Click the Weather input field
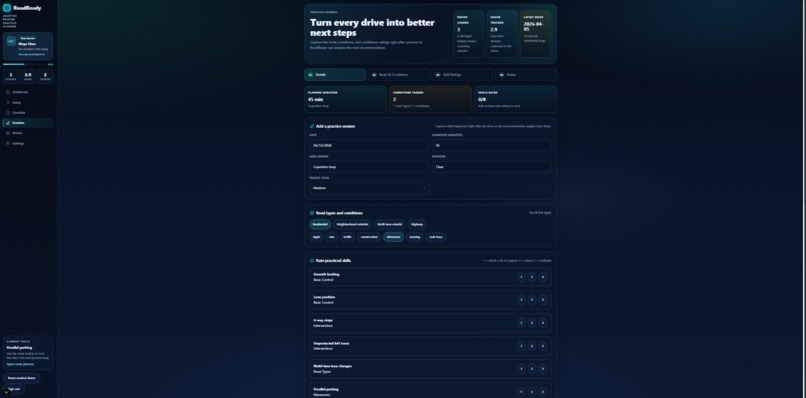The height and width of the screenshot is (398, 806). click(x=491, y=167)
